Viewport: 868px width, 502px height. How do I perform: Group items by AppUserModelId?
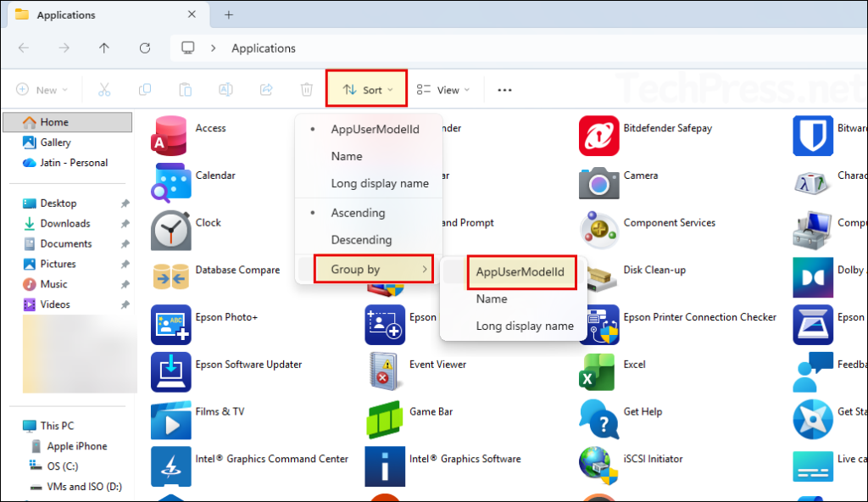(520, 272)
